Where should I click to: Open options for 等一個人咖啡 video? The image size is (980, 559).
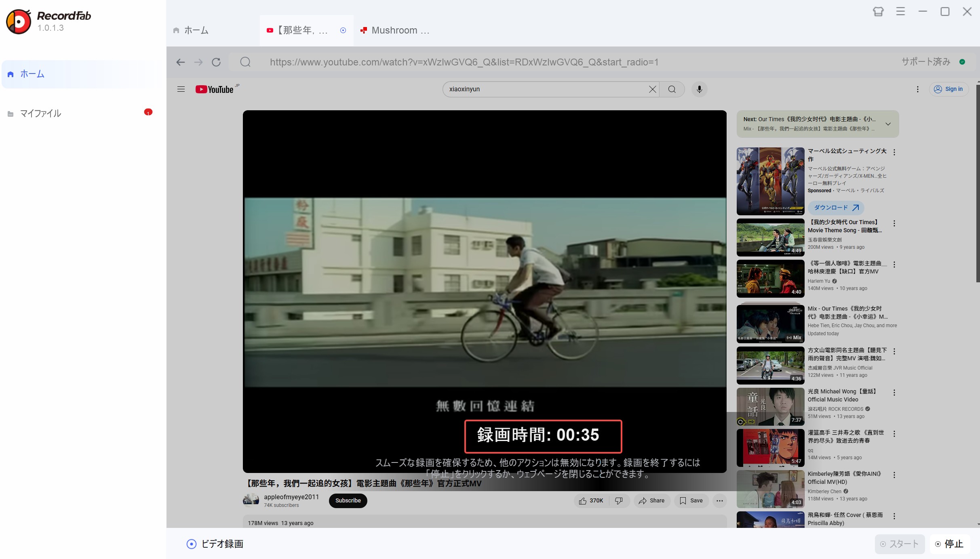[894, 265]
